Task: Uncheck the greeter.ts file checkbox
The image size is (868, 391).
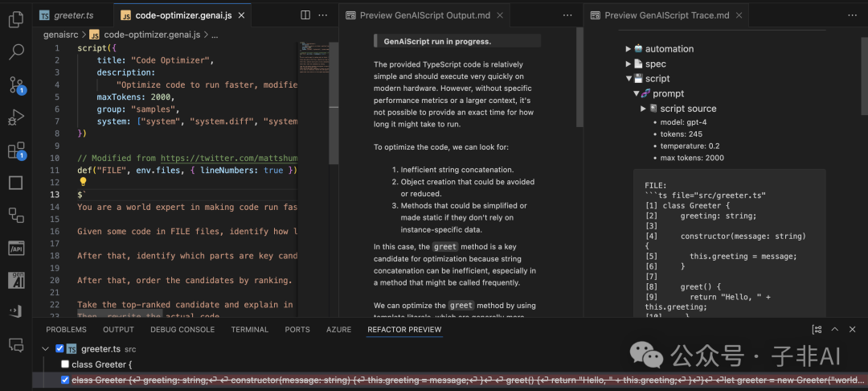Action: click(x=59, y=349)
